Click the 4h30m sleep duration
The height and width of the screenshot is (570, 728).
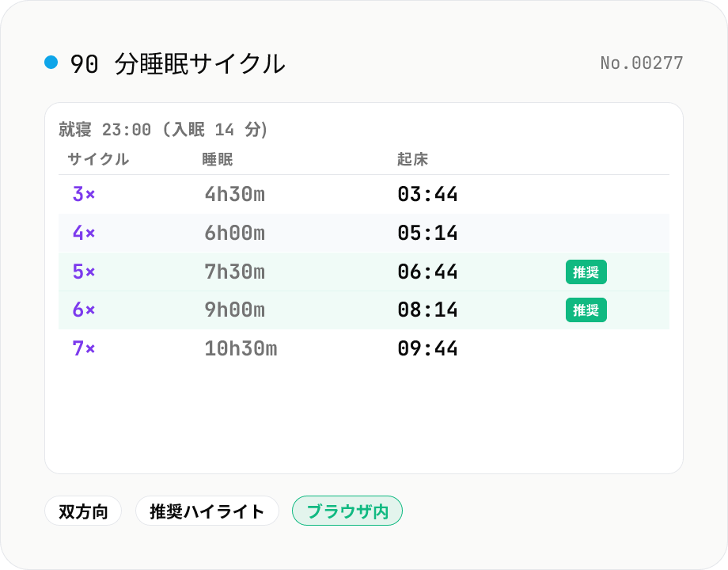(235, 194)
